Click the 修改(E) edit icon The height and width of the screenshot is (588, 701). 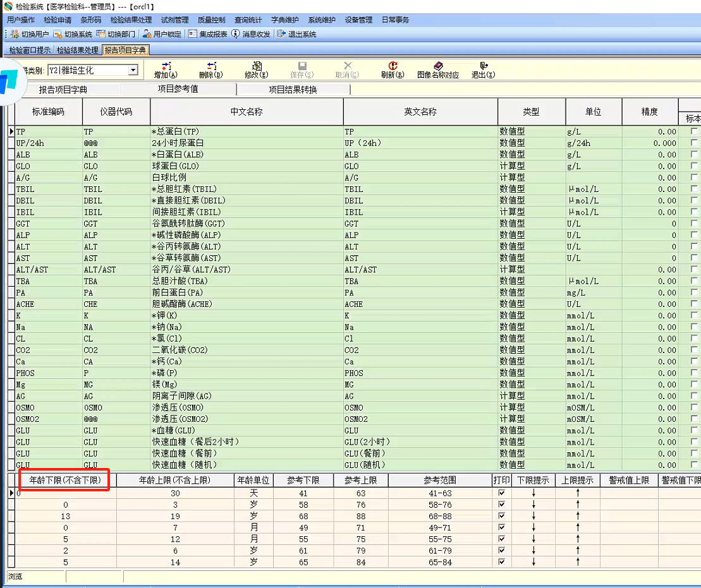[257, 66]
